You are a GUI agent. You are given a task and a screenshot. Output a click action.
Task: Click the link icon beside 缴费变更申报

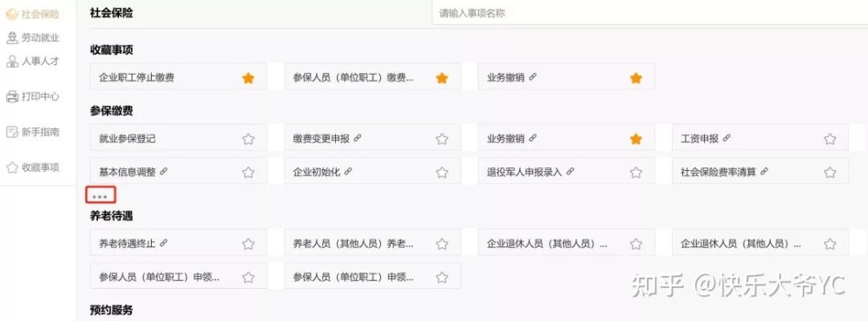click(357, 138)
